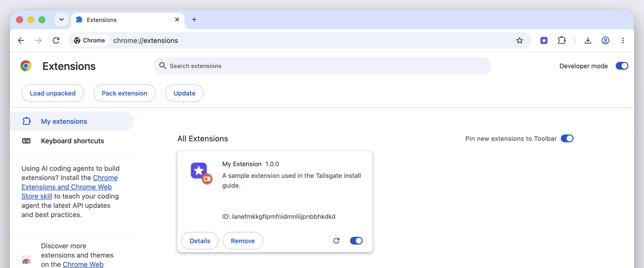The height and width of the screenshot is (268, 644).
Task: Reload My Extension with the refresh icon
Action: (x=336, y=241)
